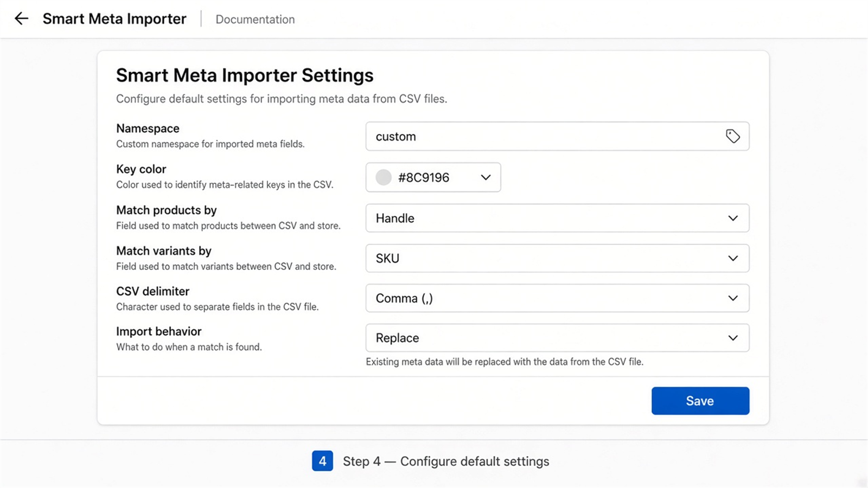Click the Existing meta data replacement help text
868x488 pixels.
pyautogui.click(x=505, y=362)
